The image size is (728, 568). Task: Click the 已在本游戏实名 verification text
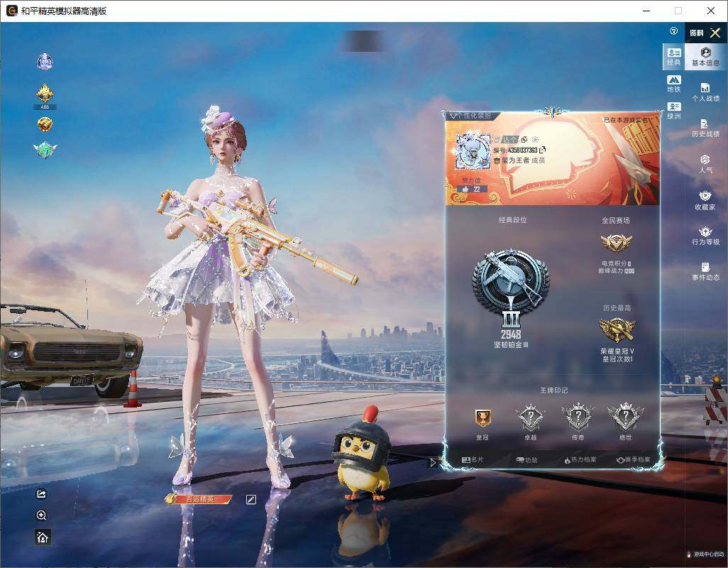pyautogui.click(x=625, y=120)
